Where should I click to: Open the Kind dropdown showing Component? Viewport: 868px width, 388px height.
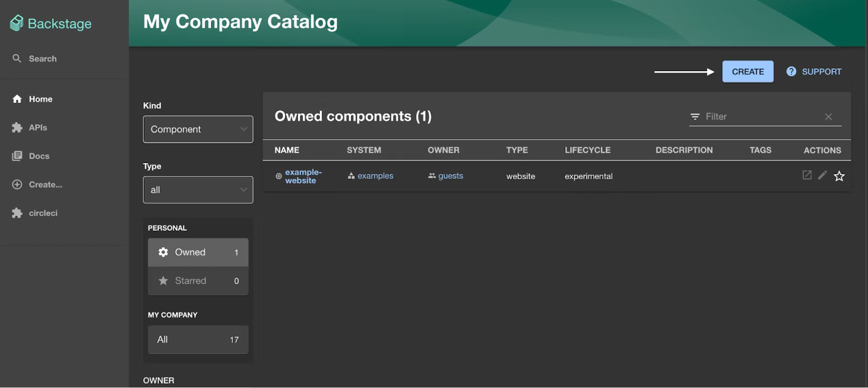click(198, 130)
